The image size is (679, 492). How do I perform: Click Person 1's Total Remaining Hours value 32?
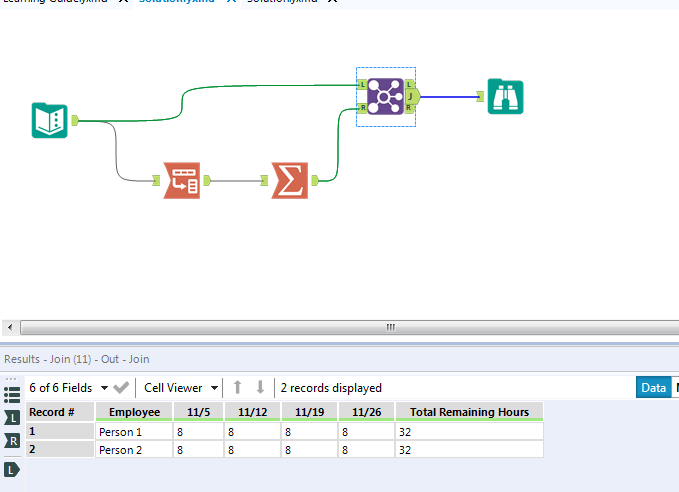pyautogui.click(x=469, y=432)
